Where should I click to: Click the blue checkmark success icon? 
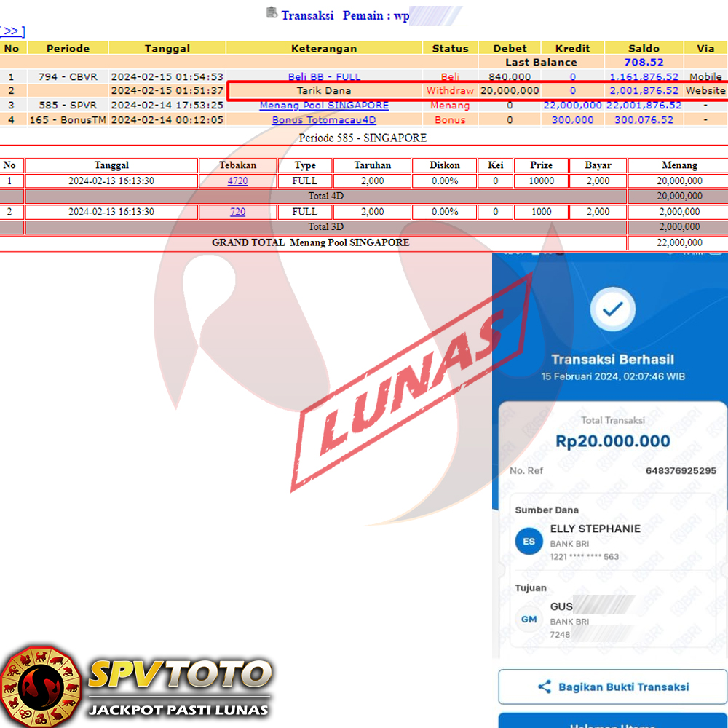[x=612, y=309]
